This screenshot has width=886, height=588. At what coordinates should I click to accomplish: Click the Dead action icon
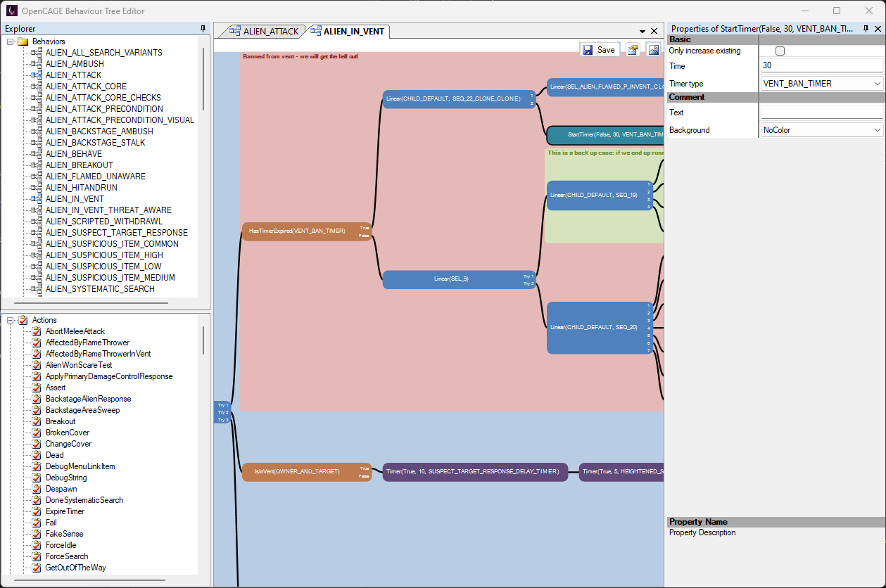pos(37,455)
